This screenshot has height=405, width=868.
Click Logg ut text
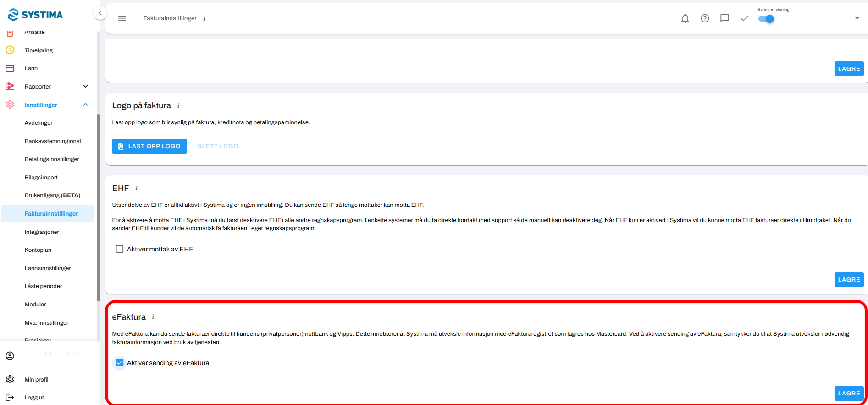(x=34, y=398)
